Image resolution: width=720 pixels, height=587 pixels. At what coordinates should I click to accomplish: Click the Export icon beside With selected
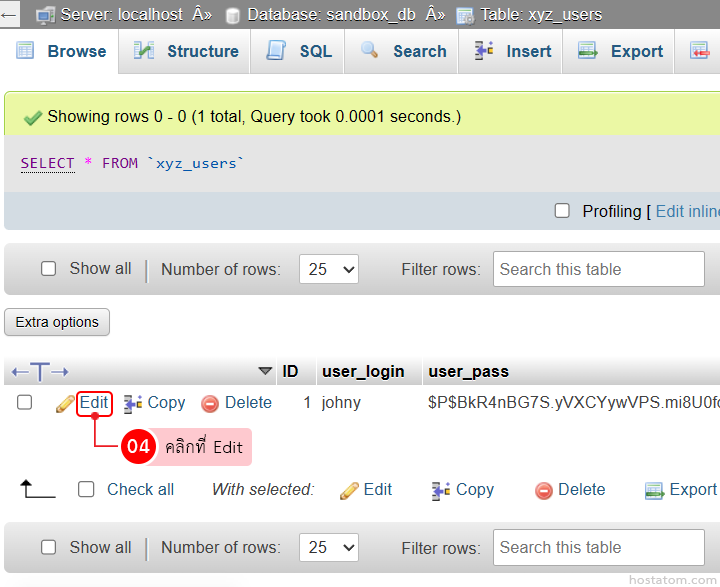click(655, 490)
